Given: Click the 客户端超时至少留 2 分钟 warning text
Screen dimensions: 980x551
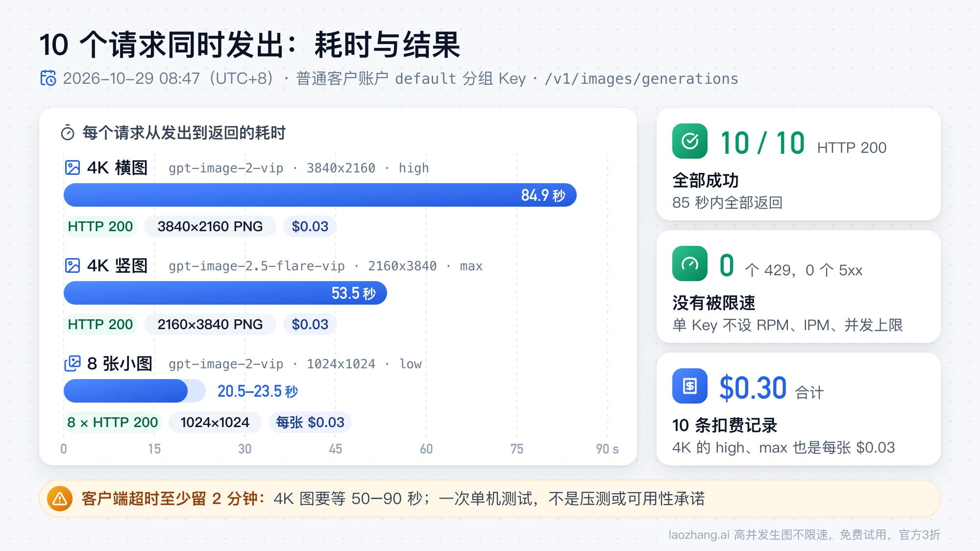Looking at the screenshot, I should coord(173,499).
